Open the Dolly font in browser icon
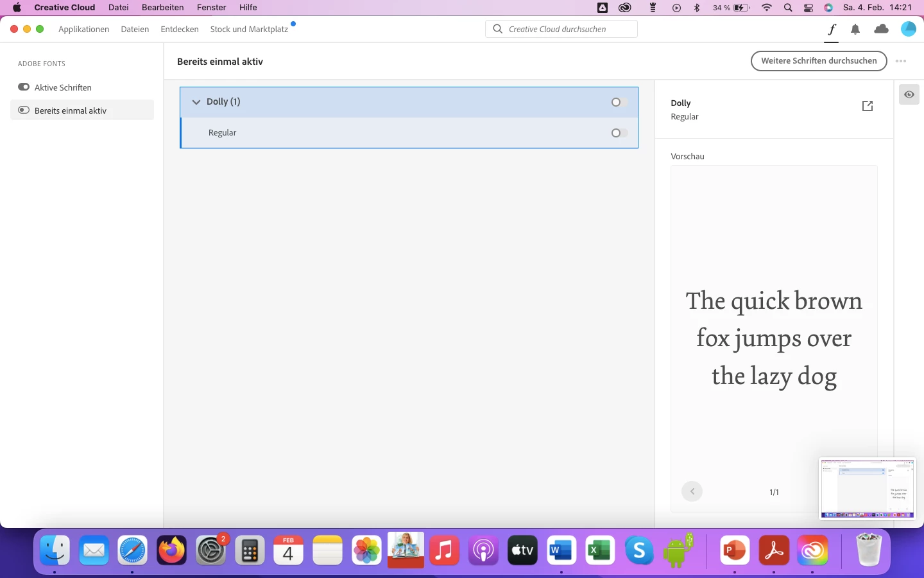Image resolution: width=924 pixels, height=578 pixels. click(x=868, y=106)
